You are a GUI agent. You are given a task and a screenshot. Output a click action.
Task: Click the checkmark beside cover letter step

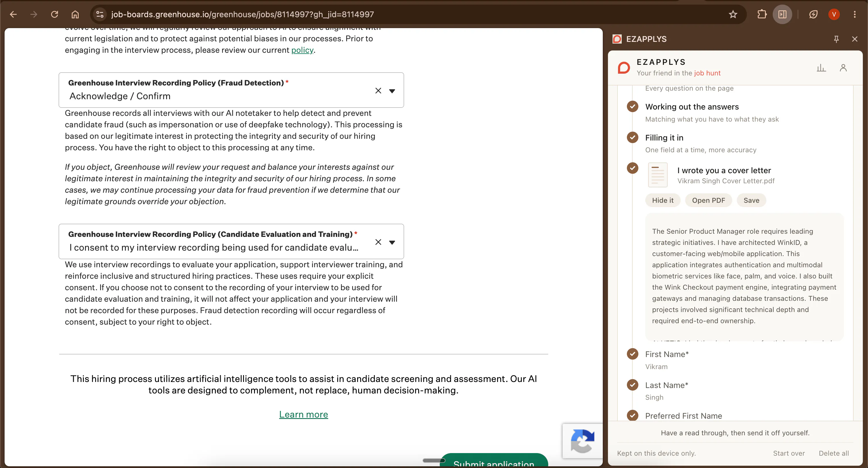click(632, 168)
